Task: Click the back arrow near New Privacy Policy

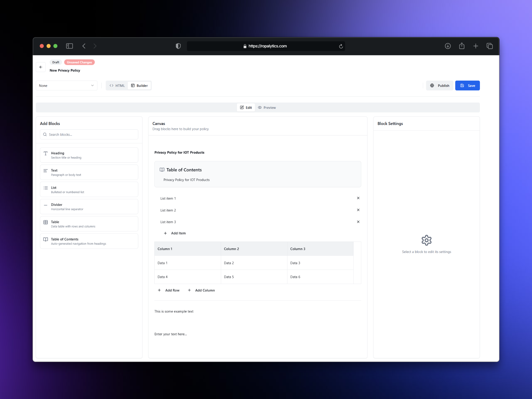Action: (x=41, y=67)
